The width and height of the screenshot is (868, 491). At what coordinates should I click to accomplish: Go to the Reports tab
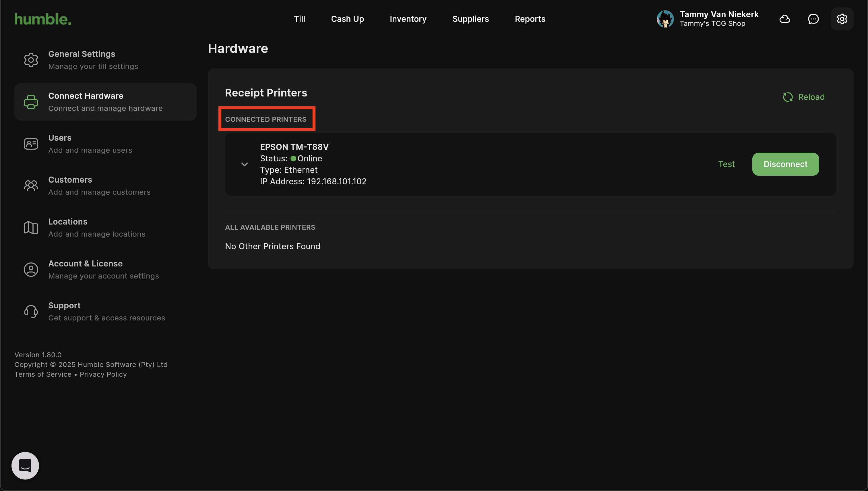click(530, 19)
